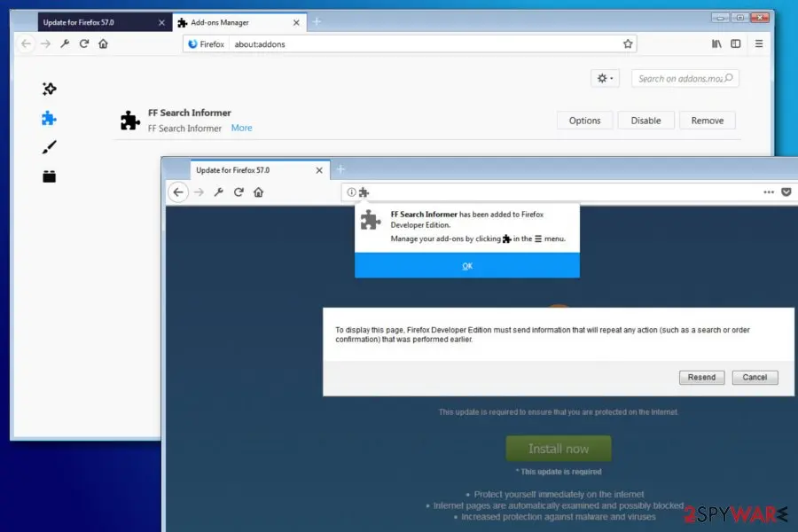The height and width of the screenshot is (532, 798).
Task: Open Options for FF Search Informer
Action: click(x=585, y=121)
